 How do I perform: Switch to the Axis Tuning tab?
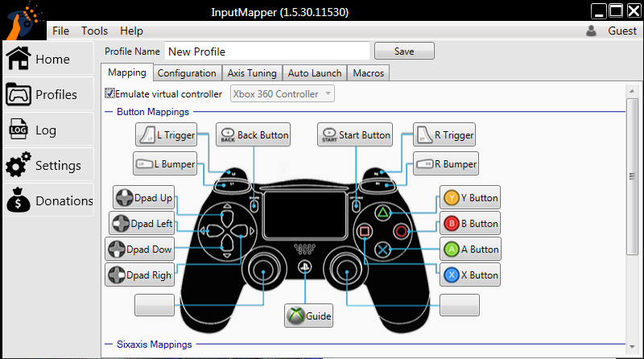pos(252,73)
